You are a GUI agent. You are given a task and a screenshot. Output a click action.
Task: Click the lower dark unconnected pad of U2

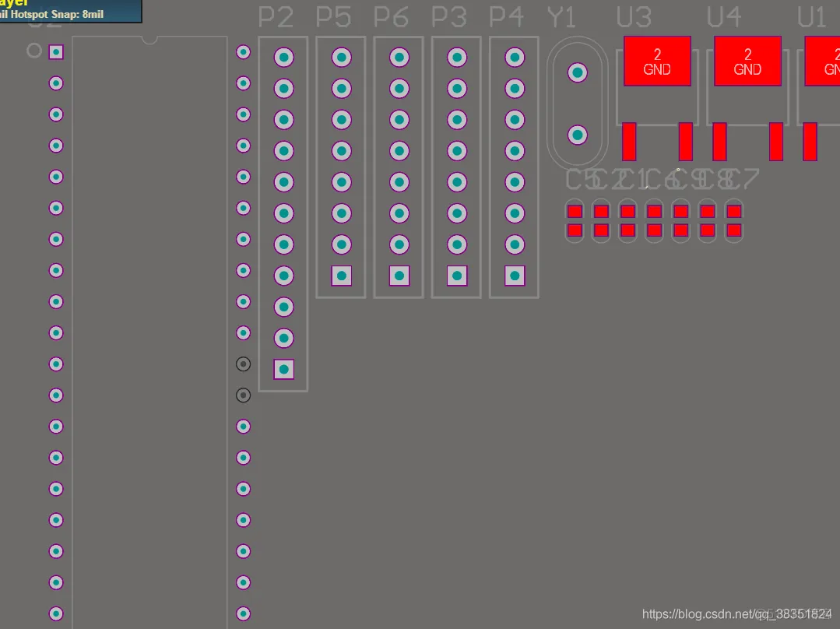point(243,395)
